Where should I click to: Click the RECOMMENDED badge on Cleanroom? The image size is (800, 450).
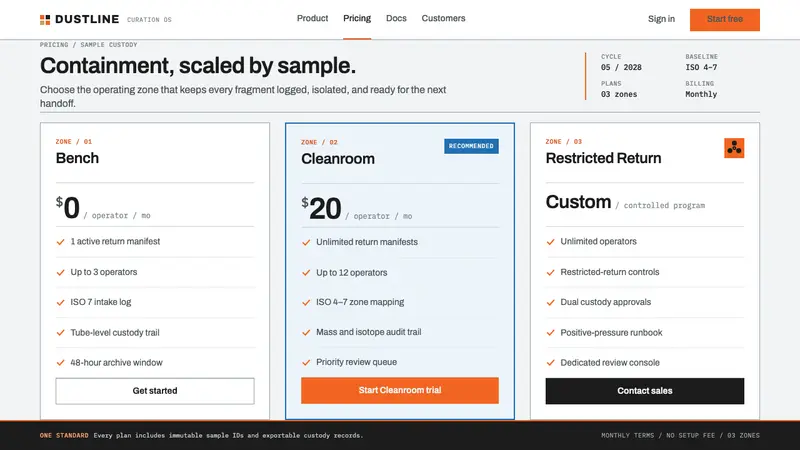tap(471, 146)
